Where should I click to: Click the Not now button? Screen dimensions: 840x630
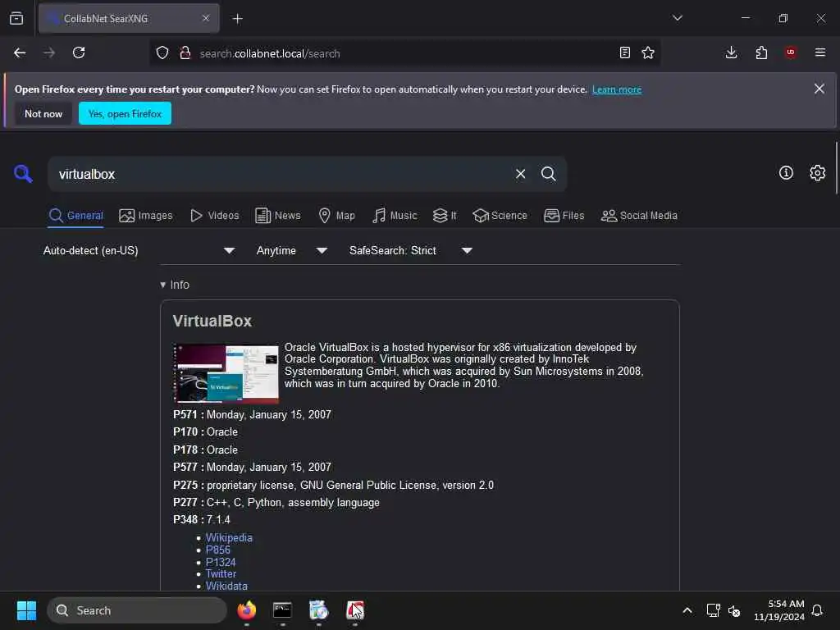point(43,113)
